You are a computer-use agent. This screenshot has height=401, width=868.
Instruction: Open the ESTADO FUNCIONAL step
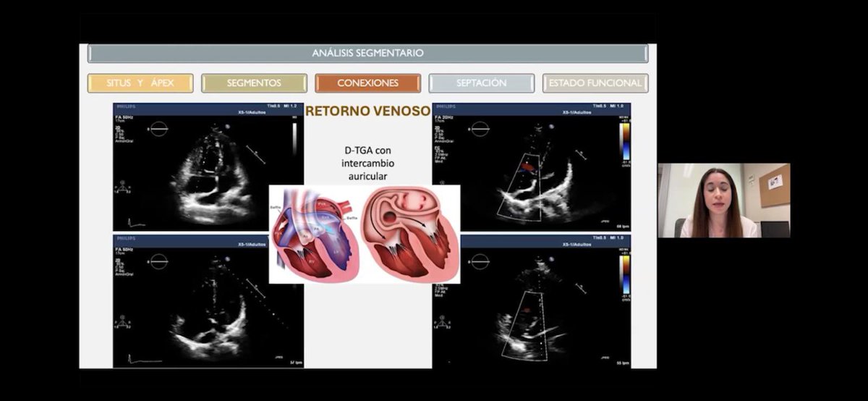pyautogui.click(x=595, y=83)
